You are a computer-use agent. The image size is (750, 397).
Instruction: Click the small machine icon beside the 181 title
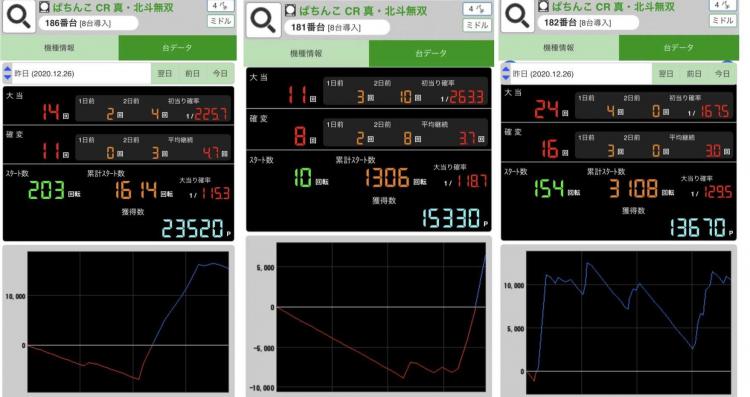[290, 11]
